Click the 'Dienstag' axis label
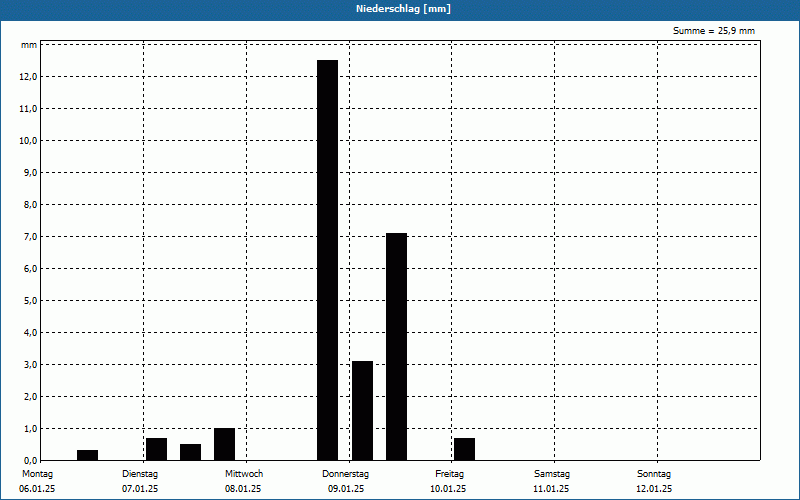 [x=140, y=474]
